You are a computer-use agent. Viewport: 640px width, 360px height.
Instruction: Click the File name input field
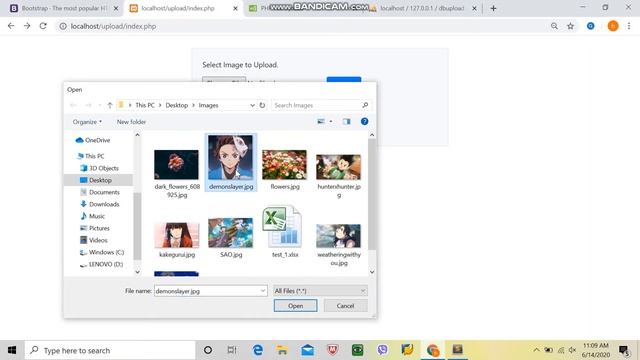(x=211, y=291)
